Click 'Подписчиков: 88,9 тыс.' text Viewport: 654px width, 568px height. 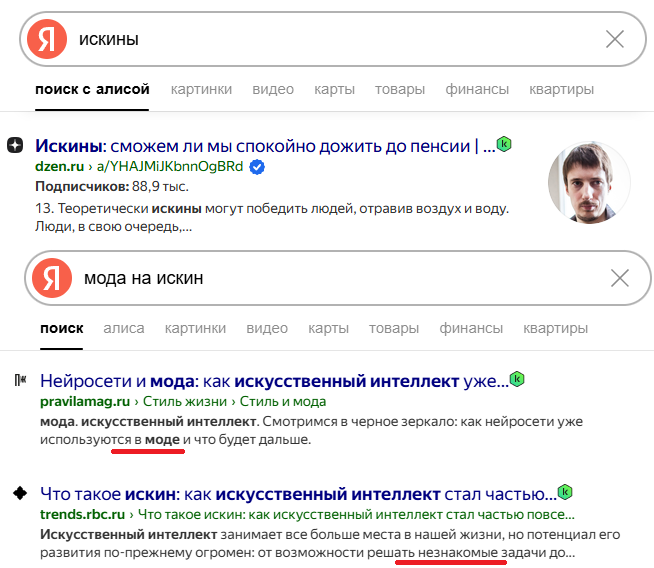pyautogui.click(x=112, y=186)
